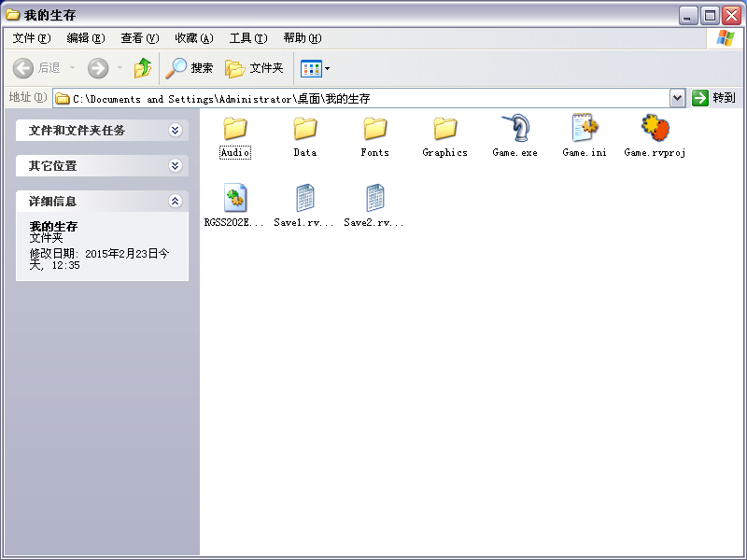This screenshot has height=560, width=747.
Task: Select the Save1 save file icon
Action: coord(305,198)
